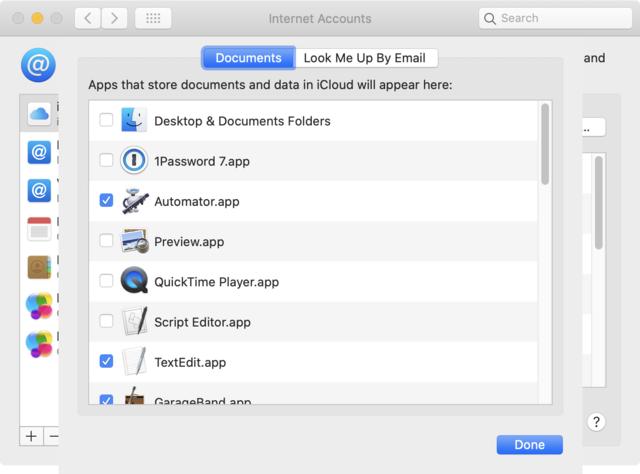Click the 1Password 7.app label
Image resolution: width=640 pixels, height=474 pixels.
(202, 161)
